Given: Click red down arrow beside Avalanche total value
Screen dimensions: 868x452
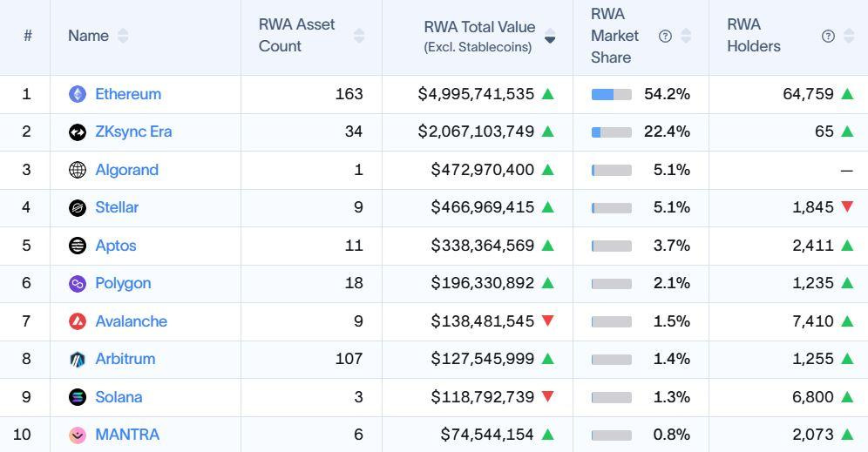Looking at the screenshot, I should [548, 320].
